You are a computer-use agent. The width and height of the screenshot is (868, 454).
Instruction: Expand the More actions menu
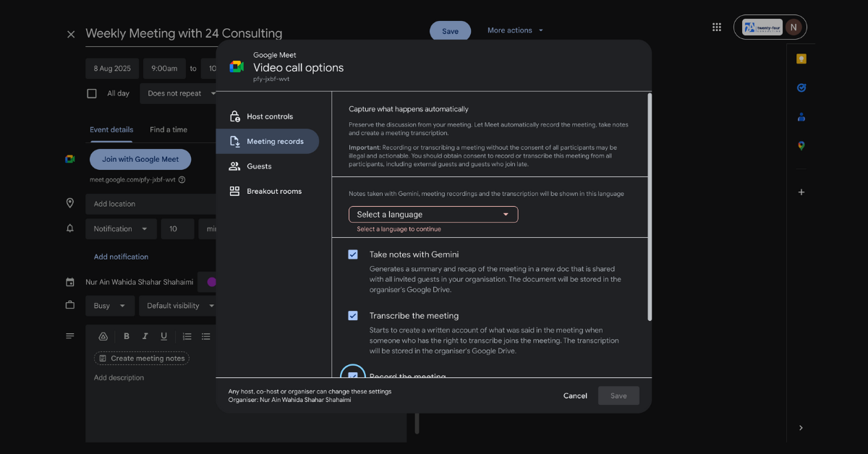(x=515, y=30)
